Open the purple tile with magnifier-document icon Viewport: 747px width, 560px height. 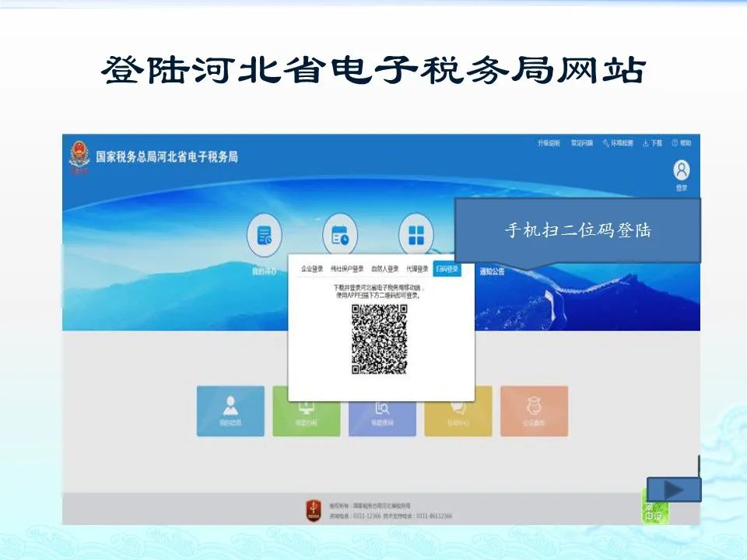382,418
